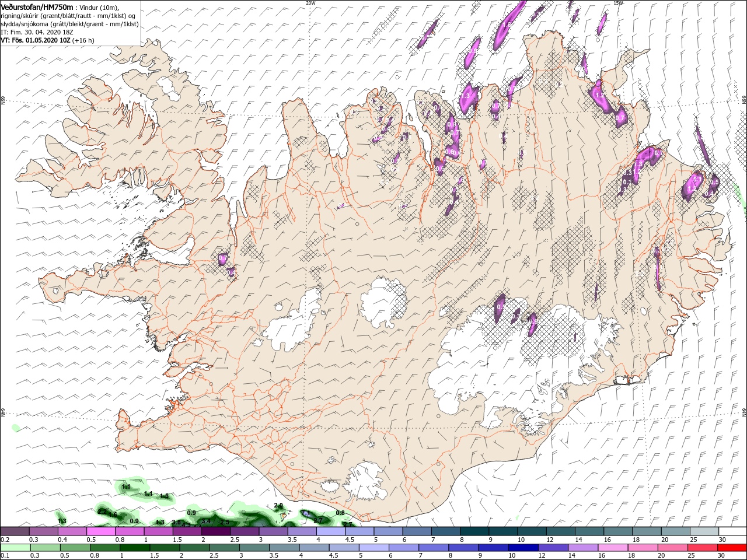747x560 pixels.
Task: Click the darkest green 1–1.5 rain scale swatch
Action: [x=134, y=548]
